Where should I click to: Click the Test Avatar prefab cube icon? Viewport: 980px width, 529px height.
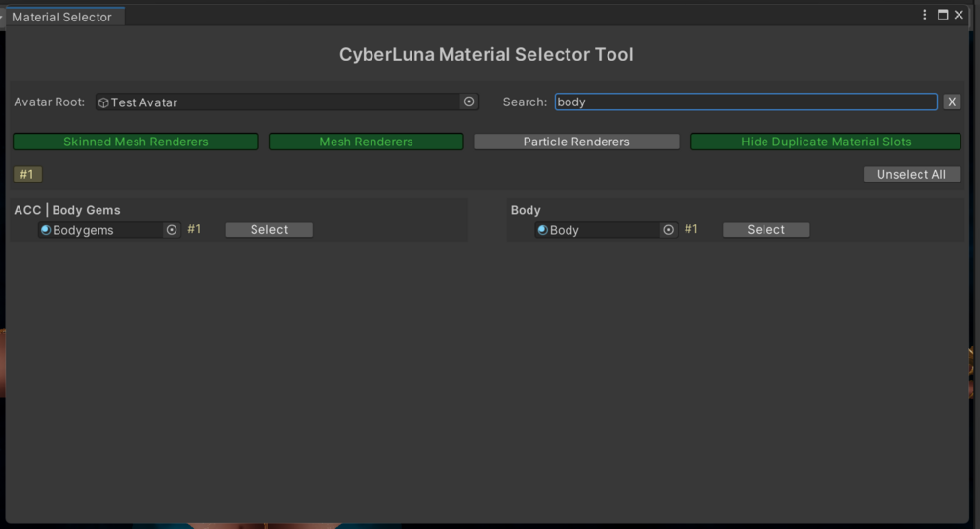coord(103,102)
